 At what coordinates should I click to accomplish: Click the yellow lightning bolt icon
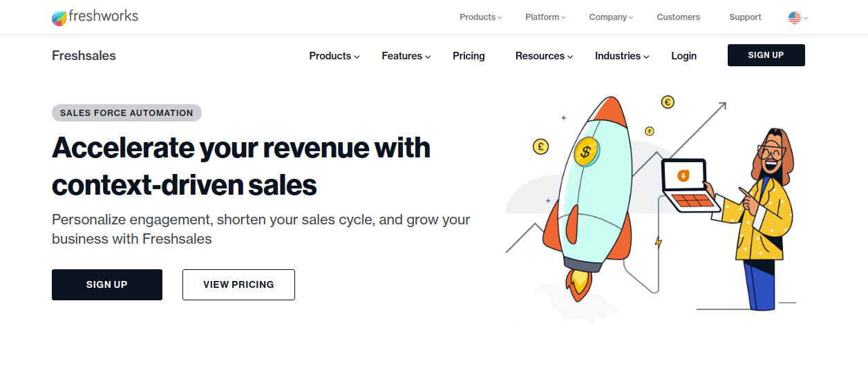[659, 242]
